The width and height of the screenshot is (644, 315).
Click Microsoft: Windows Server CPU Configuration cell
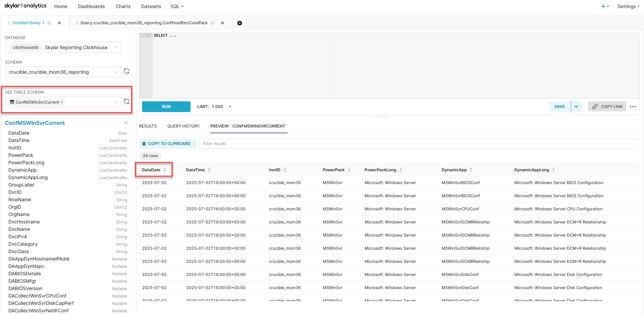(558, 209)
